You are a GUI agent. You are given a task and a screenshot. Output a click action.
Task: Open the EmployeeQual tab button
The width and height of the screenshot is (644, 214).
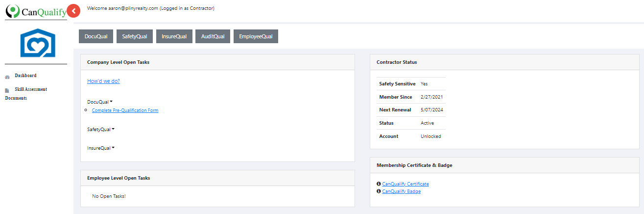(x=256, y=36)
